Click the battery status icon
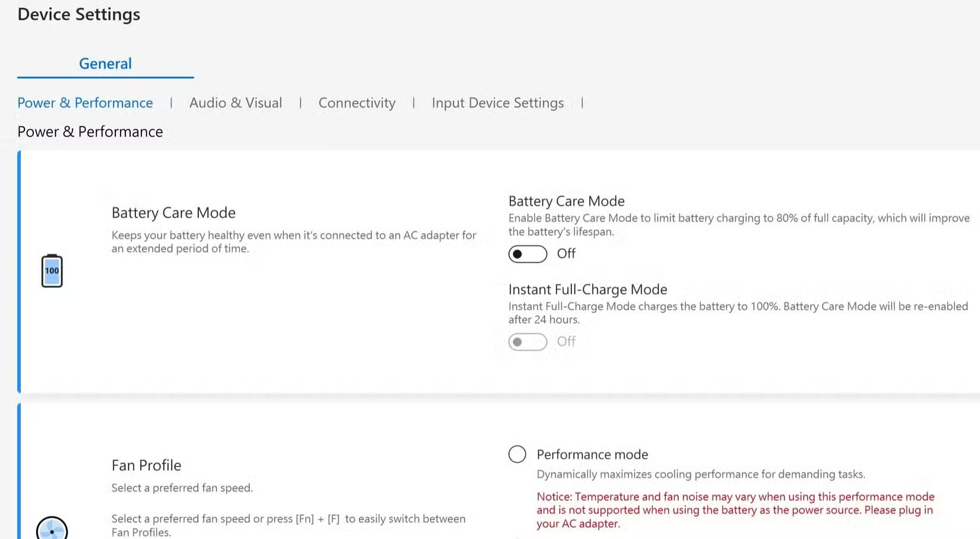This screenshot has height=539, width=980. pyautogui.click(x=52, y=270)
